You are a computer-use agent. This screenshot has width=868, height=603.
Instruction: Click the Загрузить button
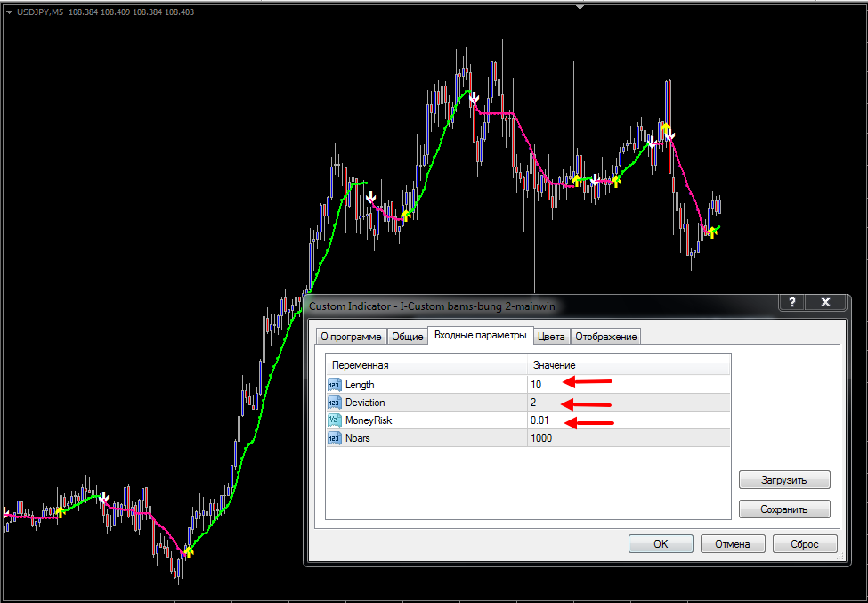(x=783, y=480)
